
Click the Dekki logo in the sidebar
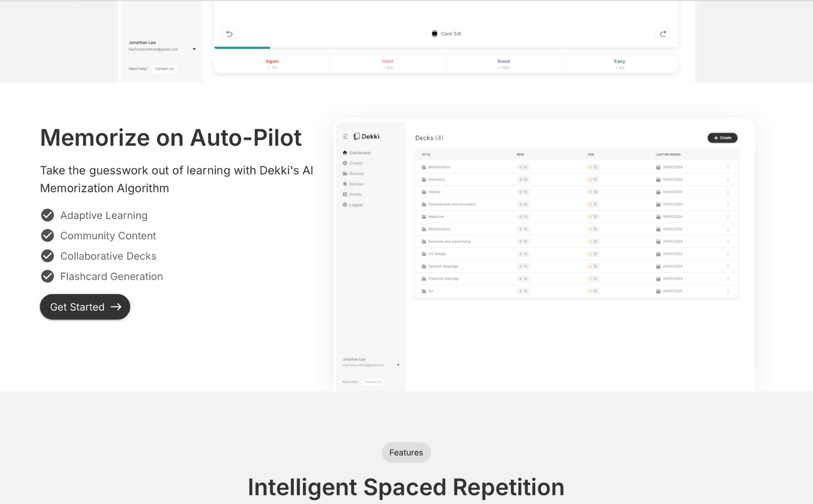coord(367,136)
